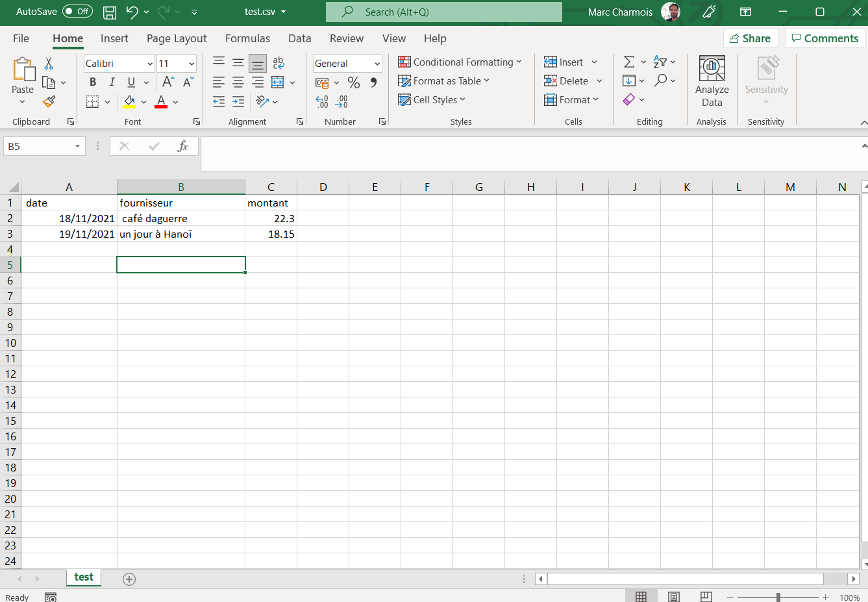Open the Name Box dropdown arrow

click(77, 147)
